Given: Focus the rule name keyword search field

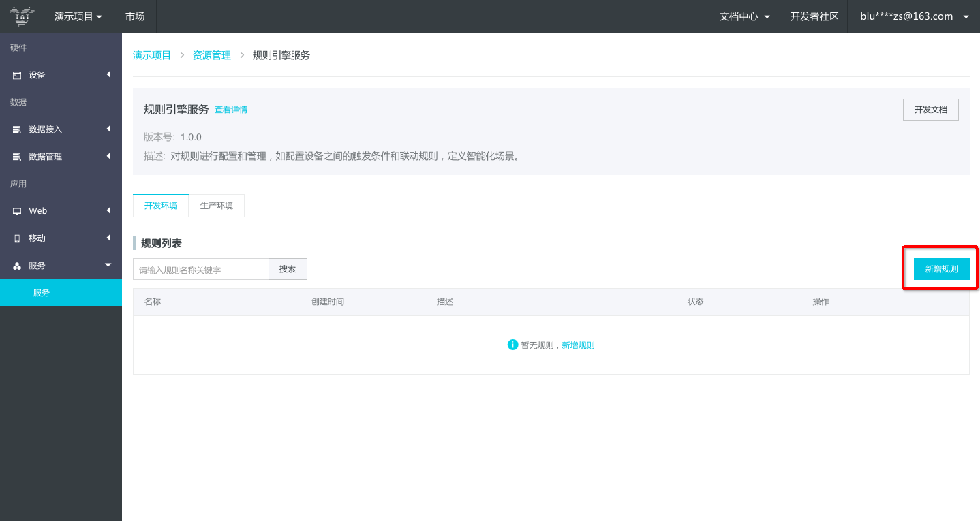Looking at the screenshot, I should pos(201,269).
